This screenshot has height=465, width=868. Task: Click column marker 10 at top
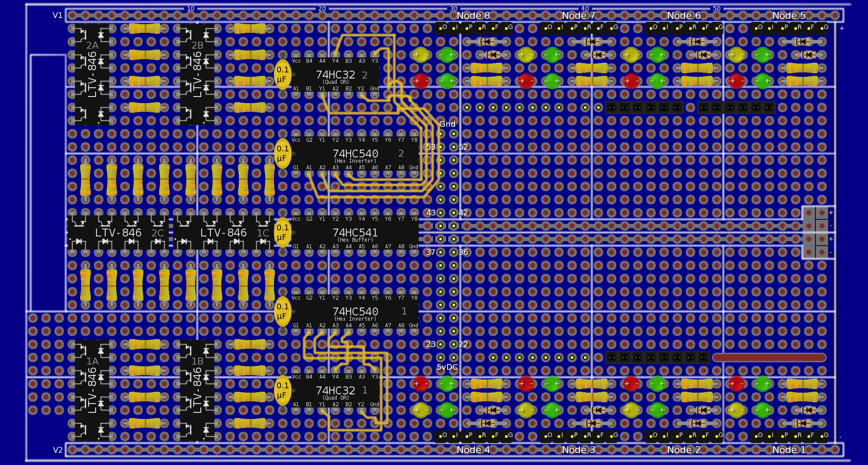191,8
